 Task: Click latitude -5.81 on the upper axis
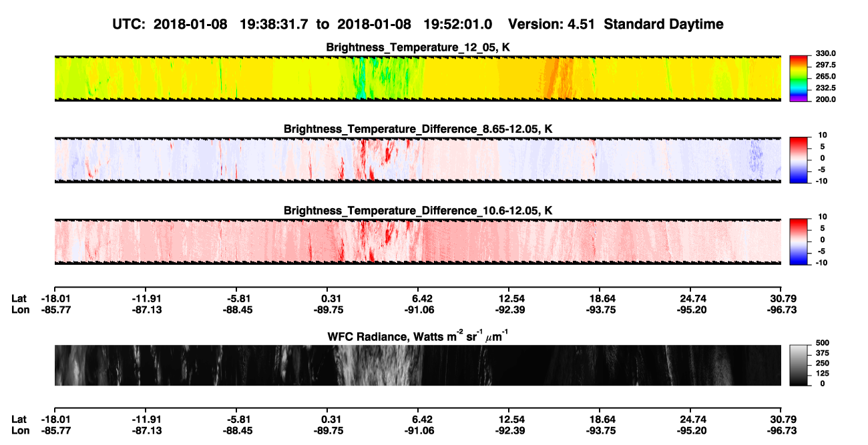coord(238,298)
